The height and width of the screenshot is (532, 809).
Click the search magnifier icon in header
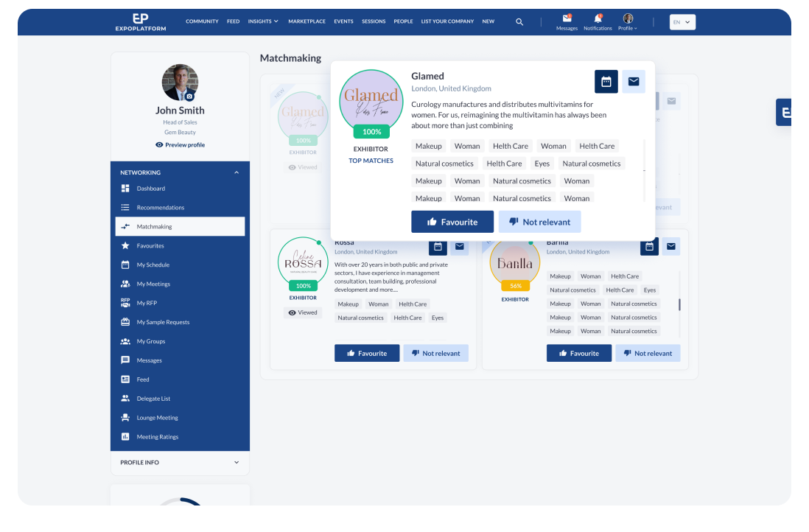coord(519,22)
